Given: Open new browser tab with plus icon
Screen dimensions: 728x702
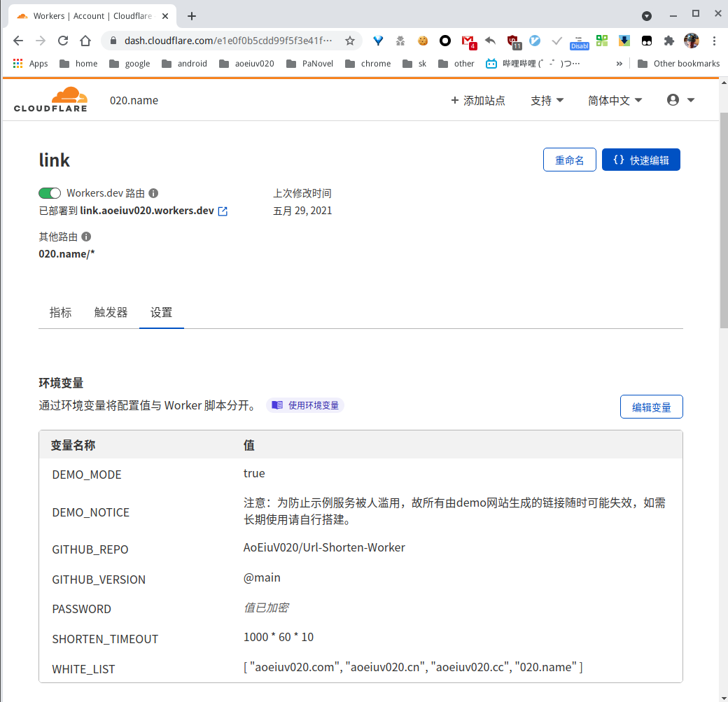Looking at the screenshot, I should (192, 16).
